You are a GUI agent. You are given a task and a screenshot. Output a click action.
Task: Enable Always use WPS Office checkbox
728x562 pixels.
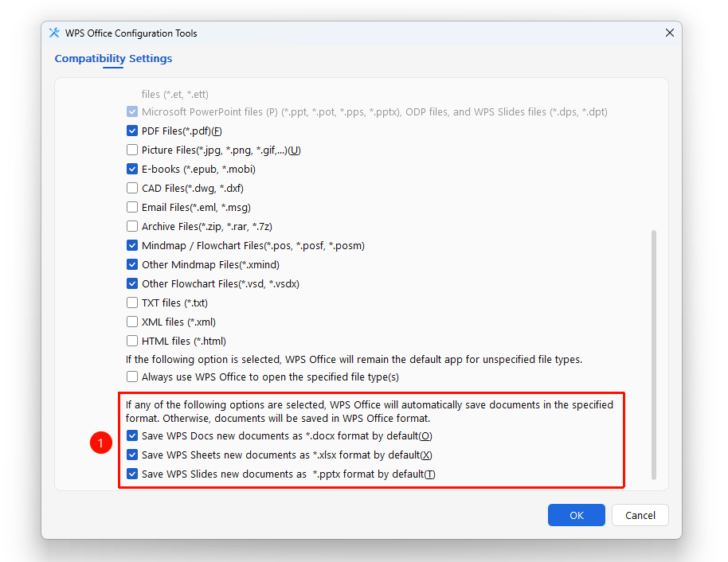click(132, 377)
